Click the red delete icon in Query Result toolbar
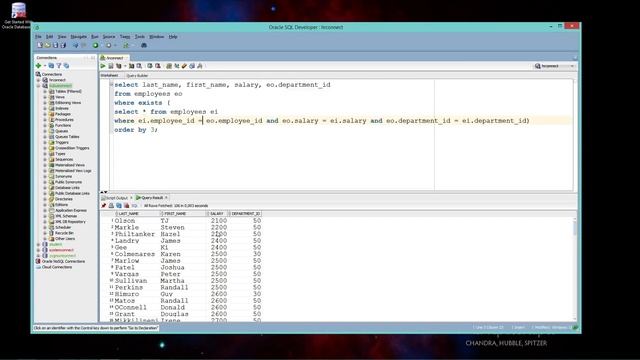 pyautogui.click(x=127, y=206)
